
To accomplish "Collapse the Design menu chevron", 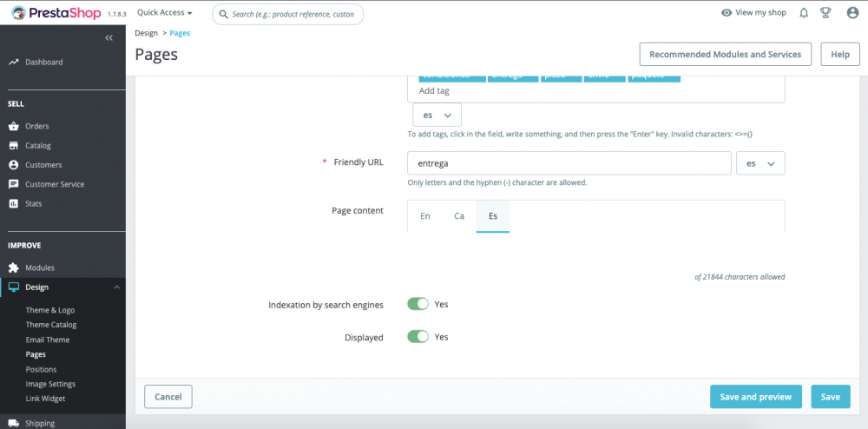I will (116, 287).
